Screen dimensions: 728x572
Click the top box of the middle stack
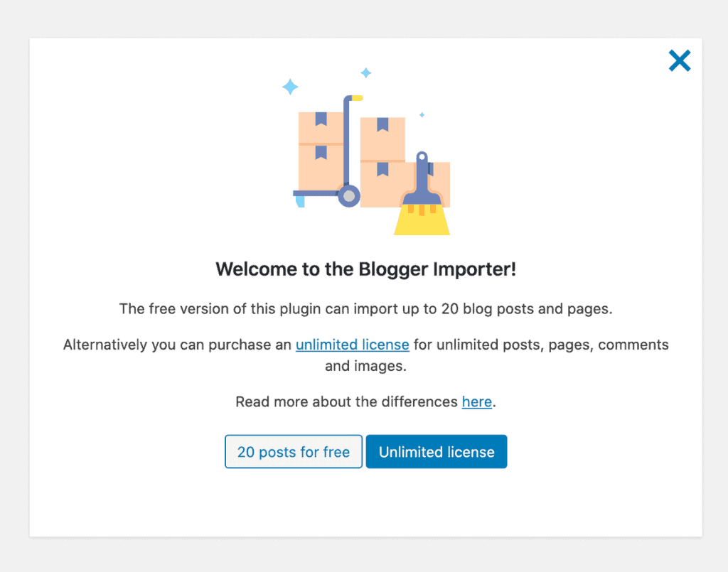tap(382, 139)
